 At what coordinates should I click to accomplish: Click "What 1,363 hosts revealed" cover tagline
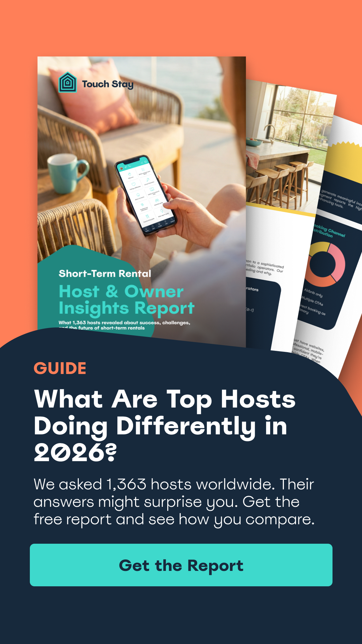point(124,325)
